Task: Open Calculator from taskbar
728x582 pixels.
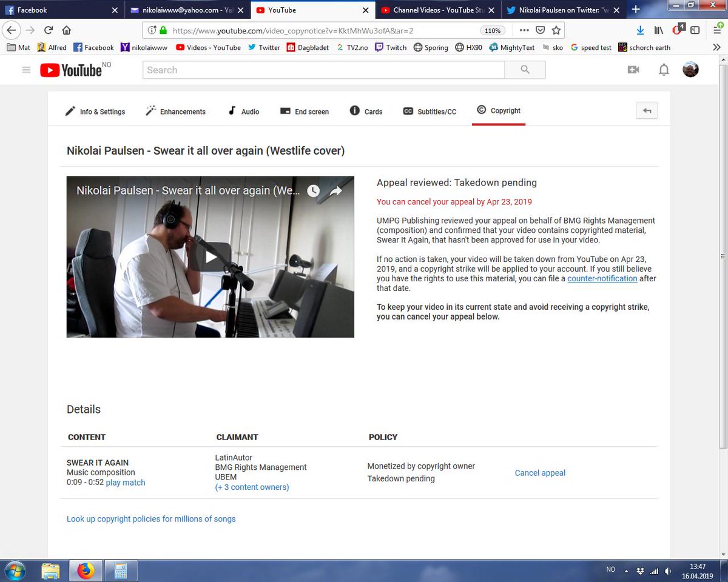Action: 120,570
